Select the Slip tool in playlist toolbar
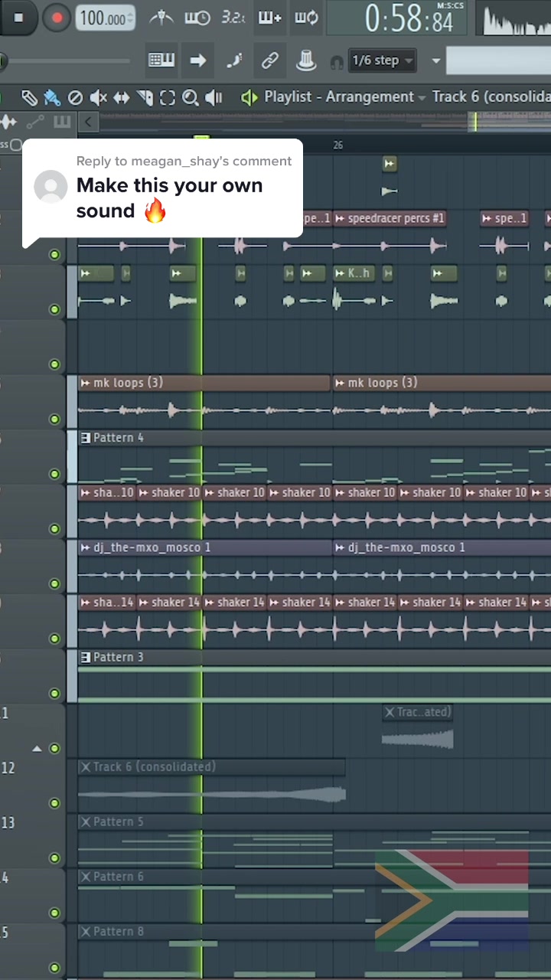The image size is (551, 980). click(122, 97)
